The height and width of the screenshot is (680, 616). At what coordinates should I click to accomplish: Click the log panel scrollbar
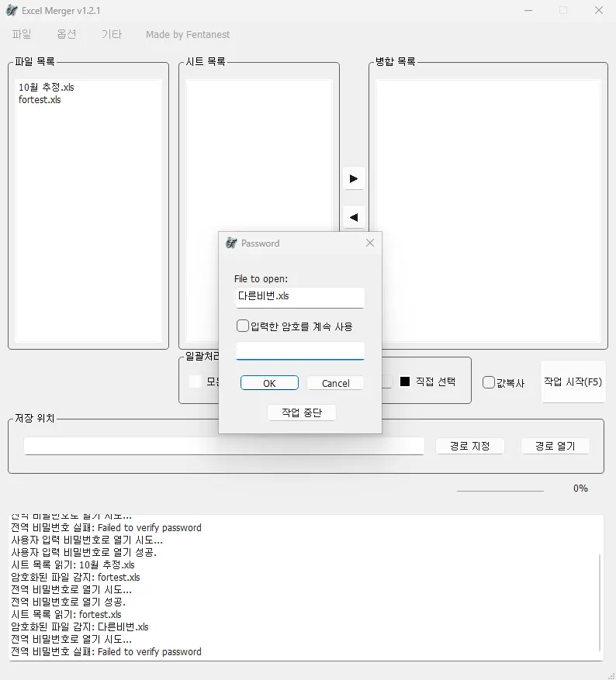pos(600,602)
